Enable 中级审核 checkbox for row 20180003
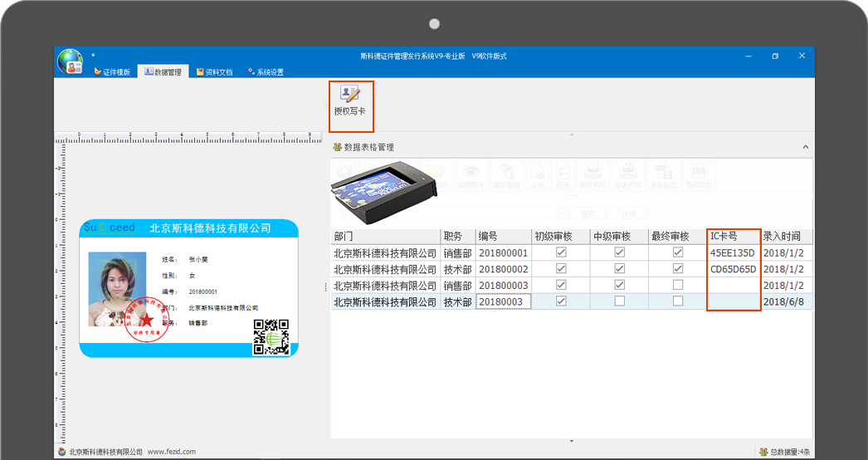 coord(619,301)
